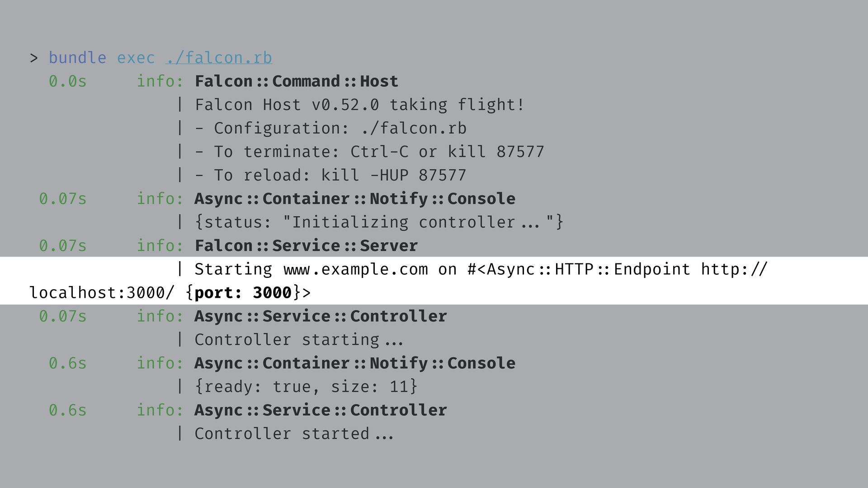Select the Falcon::Command::Host heading

[296, 81]
